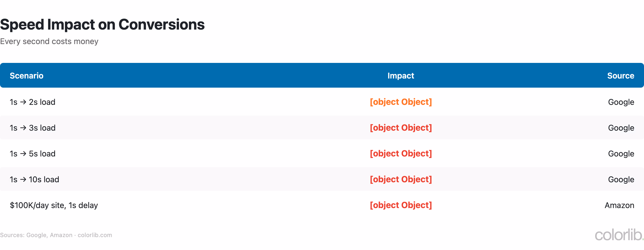The width and height of the screenshot is (644, 250).
Task: Click the impact value in the Amazon row
Action: (x=401, y=205)
